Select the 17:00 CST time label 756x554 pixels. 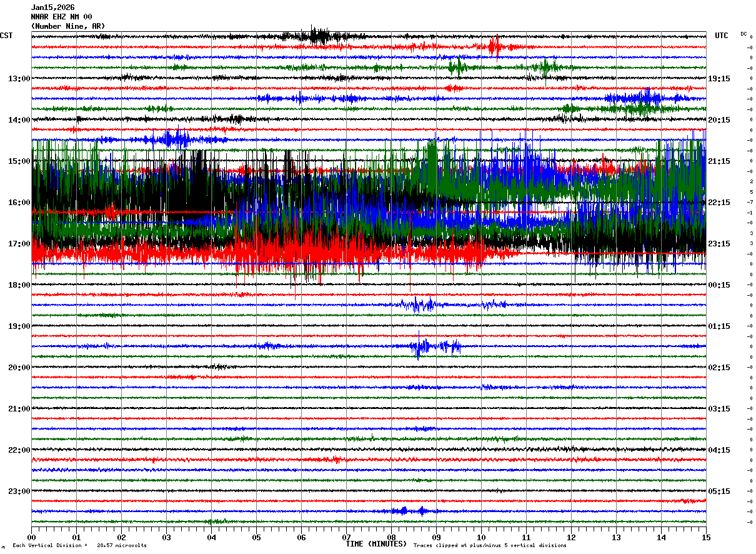pos(19,244)
